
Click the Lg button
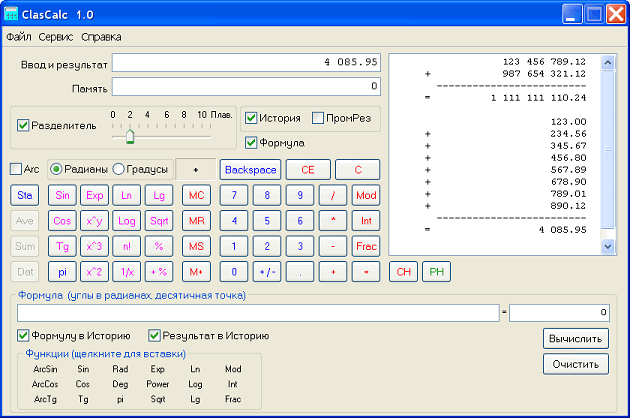[x=159, y=195]
